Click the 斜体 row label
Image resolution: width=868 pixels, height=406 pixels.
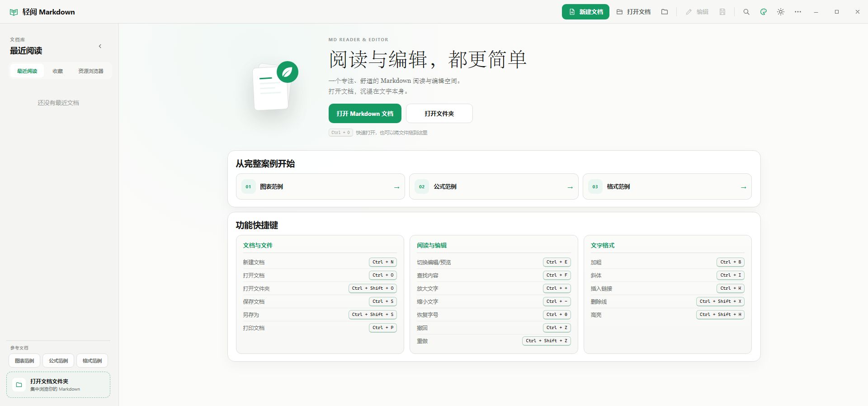(x=596, y=275)
